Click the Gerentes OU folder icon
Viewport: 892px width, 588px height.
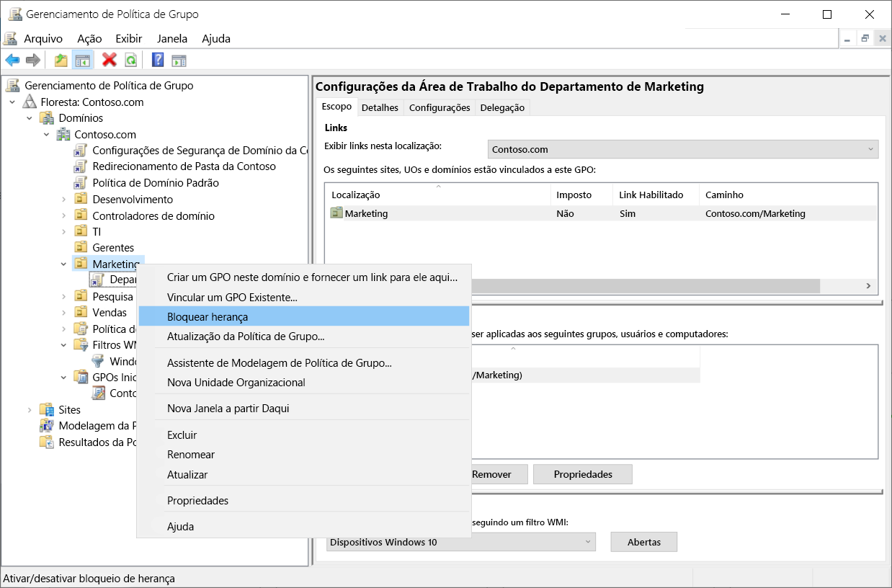[x=81, y=248]
